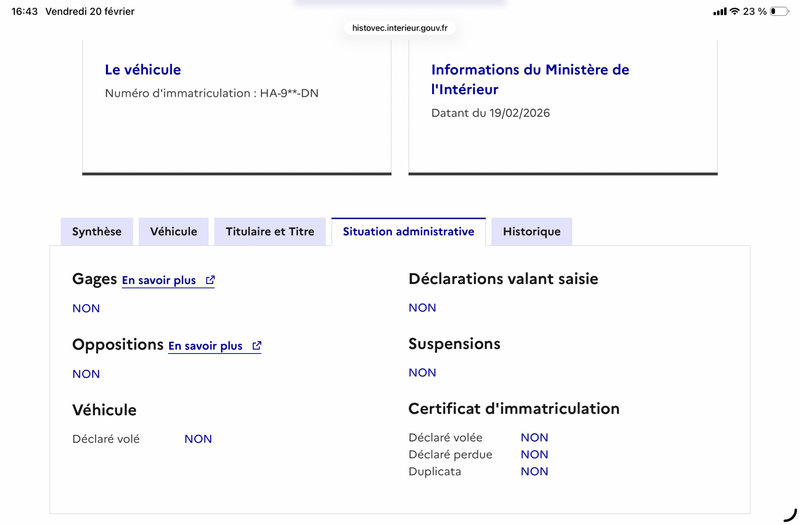Click the NON value under Suspensions
This screenshot has width=800, height=525.
click(422, 372)
